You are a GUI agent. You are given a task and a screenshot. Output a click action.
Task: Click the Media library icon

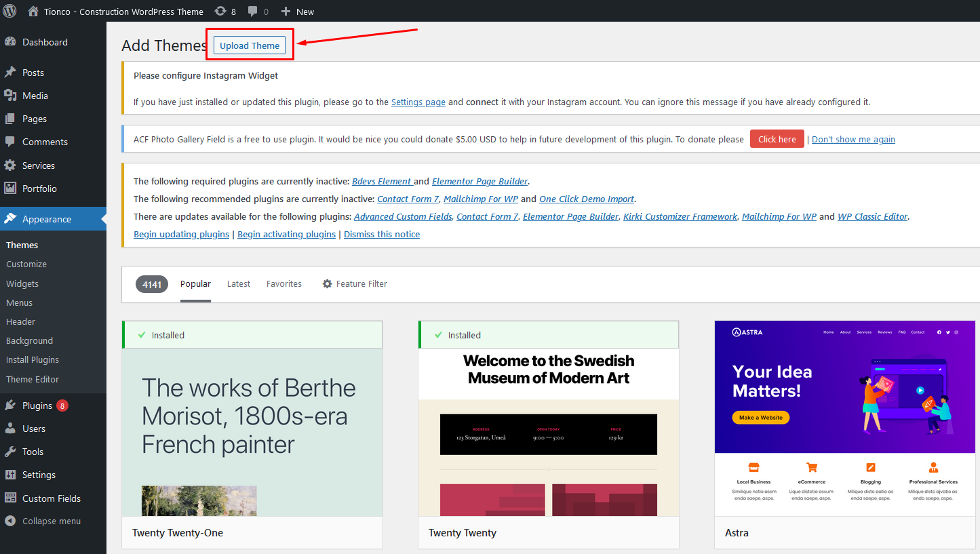10,96
